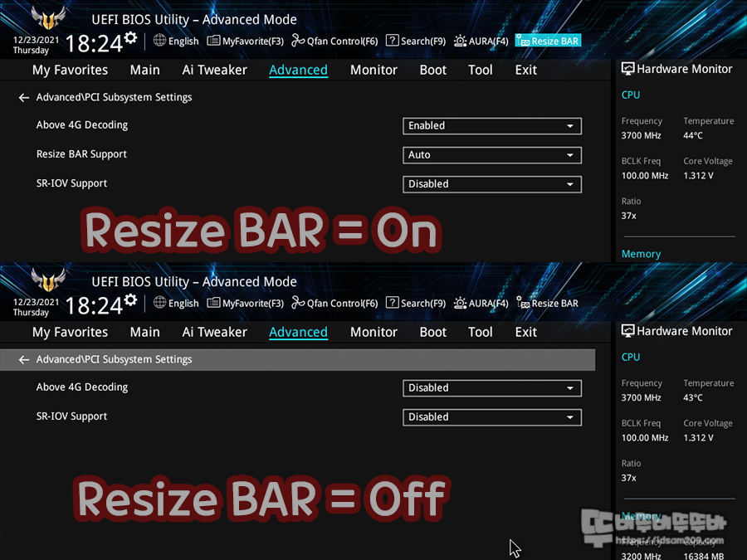
Task: Switch to Boot tab in lower BIOS
Action: coord(432,333)
